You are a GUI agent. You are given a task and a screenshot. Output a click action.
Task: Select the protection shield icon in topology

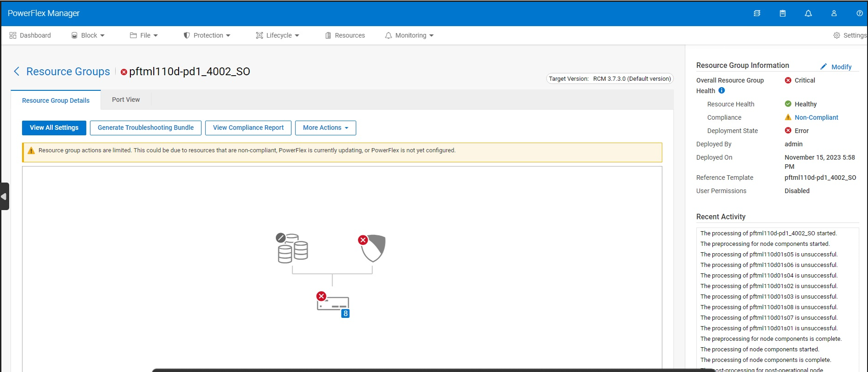point(373,248)
